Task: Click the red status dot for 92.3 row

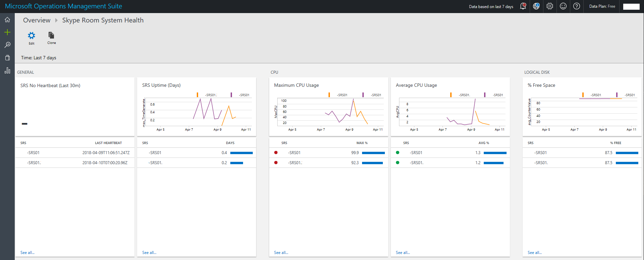Action: 276,162
